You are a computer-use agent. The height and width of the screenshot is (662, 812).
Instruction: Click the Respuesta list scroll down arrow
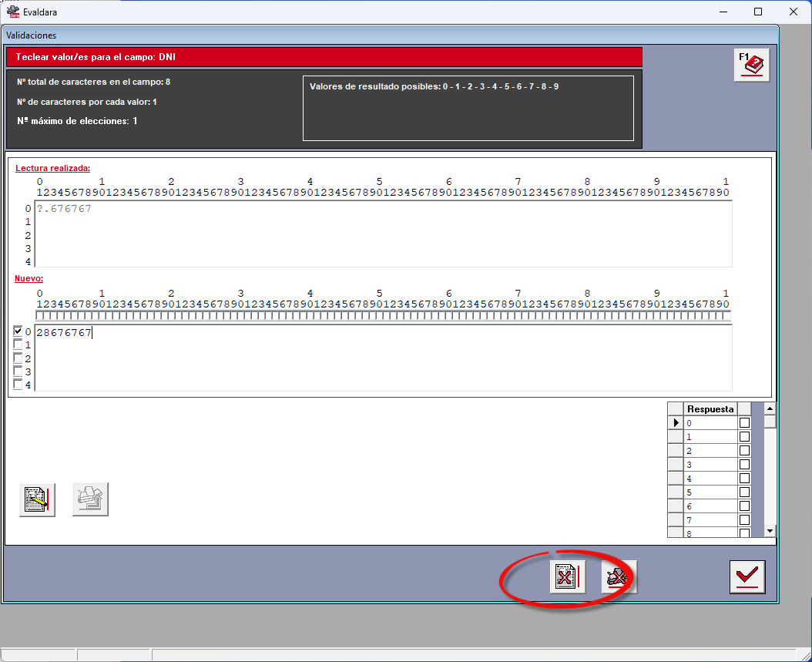(x=770, y=531)
